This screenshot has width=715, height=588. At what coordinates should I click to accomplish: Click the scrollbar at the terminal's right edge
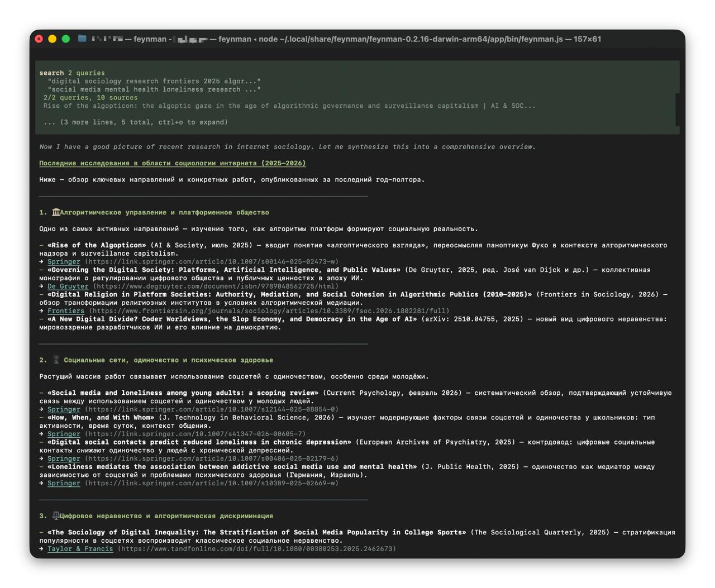(678, 109)
